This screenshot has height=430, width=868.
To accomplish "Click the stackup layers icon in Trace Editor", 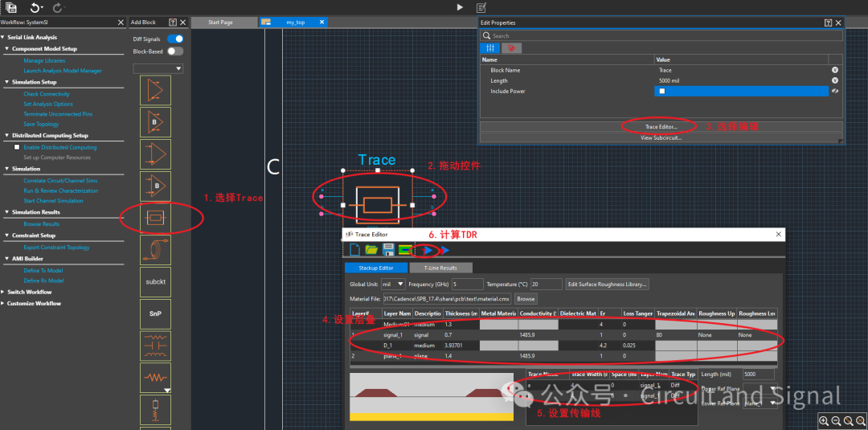I will pyautogui.click(x=405, y=250).
